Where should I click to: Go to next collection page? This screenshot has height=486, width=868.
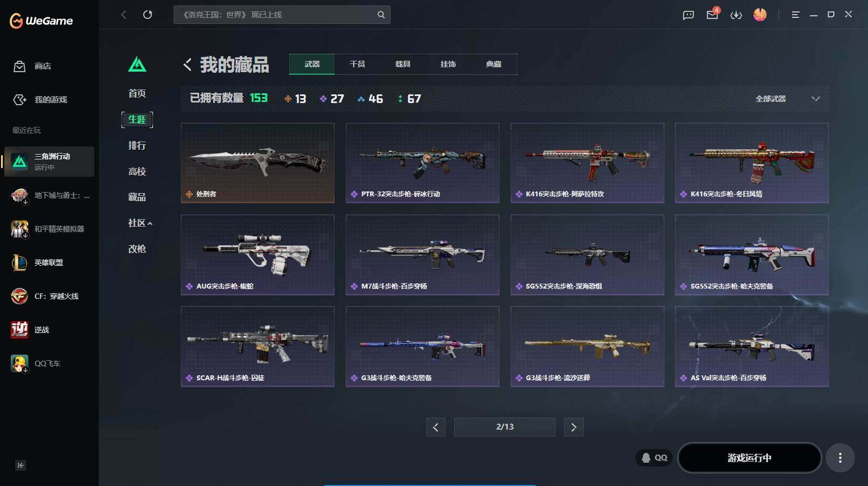point(574,427)
